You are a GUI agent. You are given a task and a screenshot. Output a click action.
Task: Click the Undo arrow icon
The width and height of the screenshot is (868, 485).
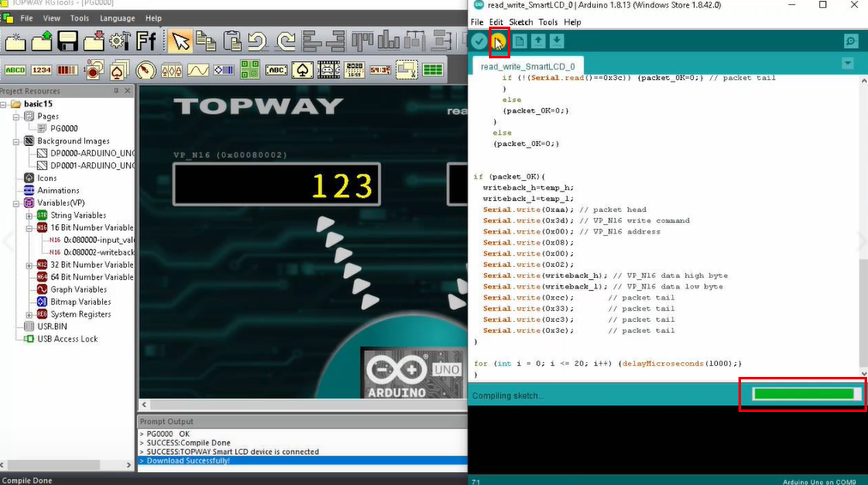pyautogui.click(x=258, y=41)
